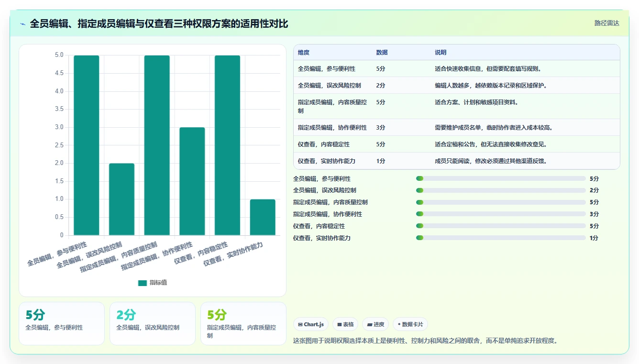This screenshot has height=364, width=639.
Task: Click the progress bar of 指定成员编辑，协作便利性
Action: point(501,214)
